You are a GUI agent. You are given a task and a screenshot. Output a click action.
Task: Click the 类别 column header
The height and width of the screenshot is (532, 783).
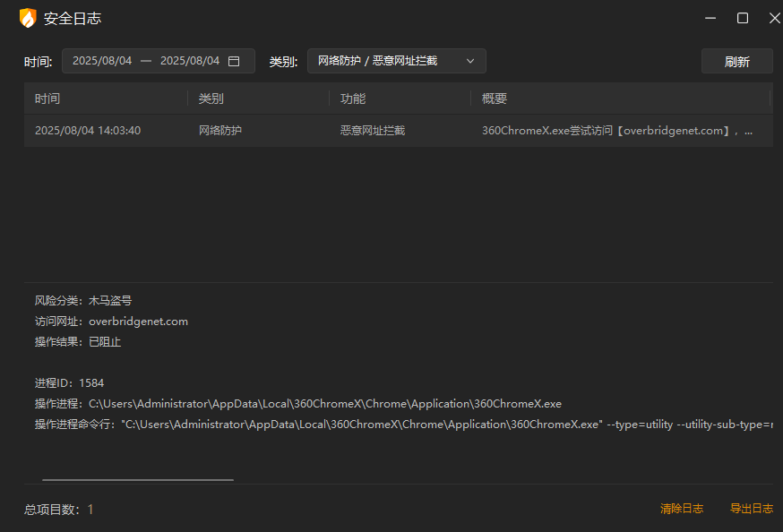pyautogui.click(x=211, y=99)
